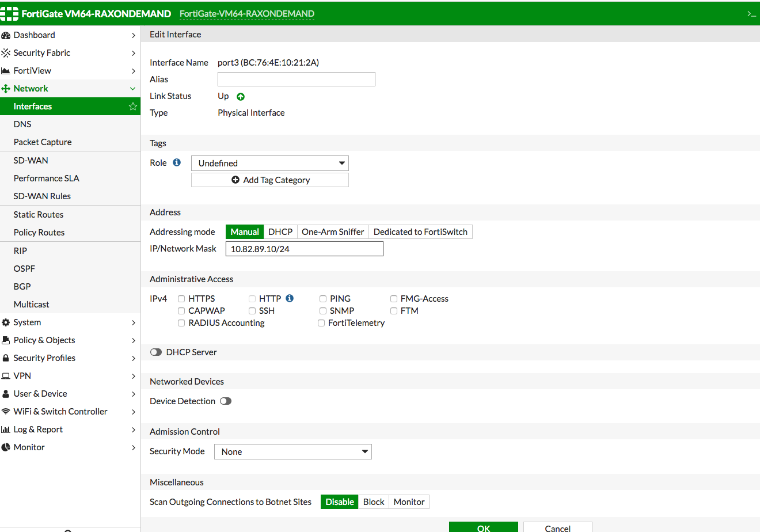Check the SNMP checkbox

click(323, 311)
